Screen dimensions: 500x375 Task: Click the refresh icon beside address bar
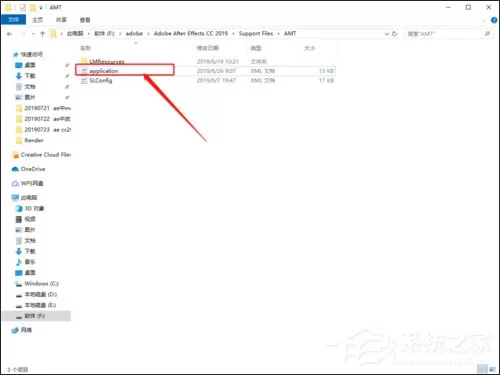tap(395, 34)
